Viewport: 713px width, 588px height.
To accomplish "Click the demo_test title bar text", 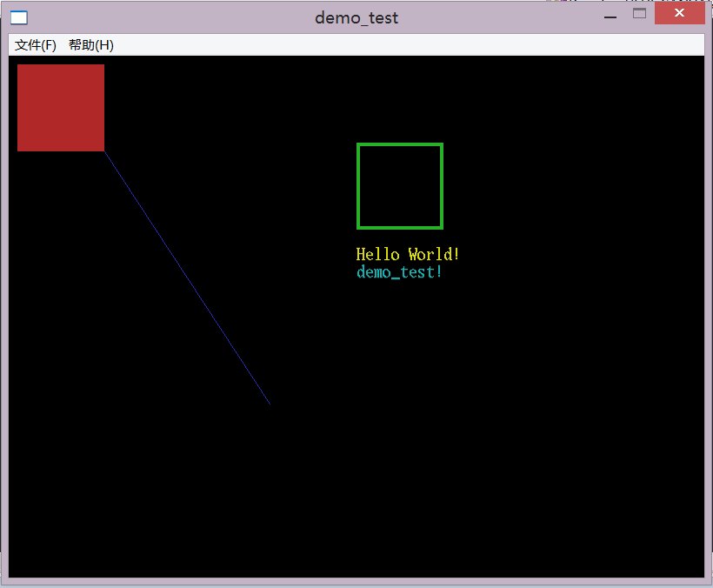I will tap(356, 17).
